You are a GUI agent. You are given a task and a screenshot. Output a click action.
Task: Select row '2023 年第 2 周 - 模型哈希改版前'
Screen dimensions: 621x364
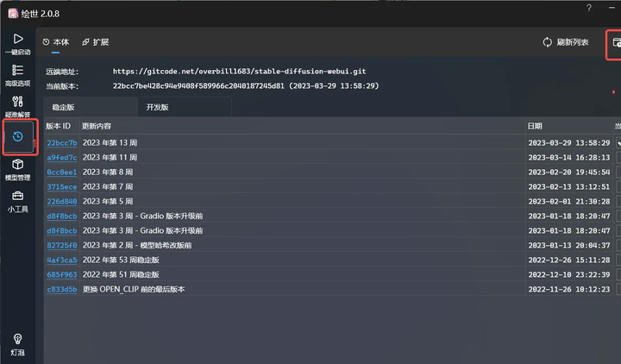(332, 245)
